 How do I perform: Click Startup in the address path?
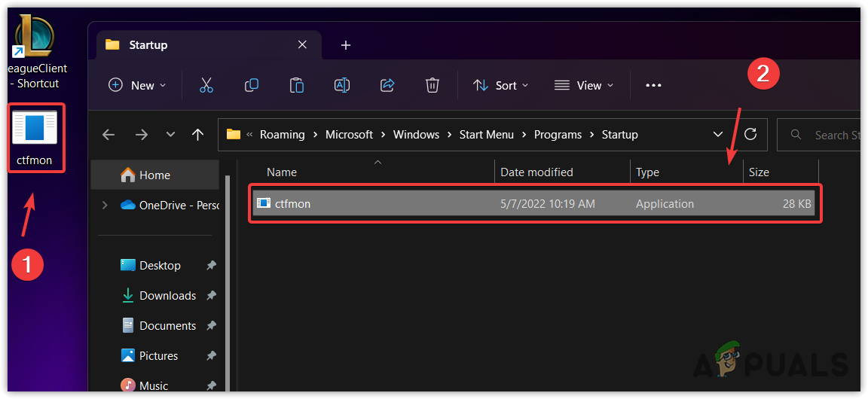620,135
